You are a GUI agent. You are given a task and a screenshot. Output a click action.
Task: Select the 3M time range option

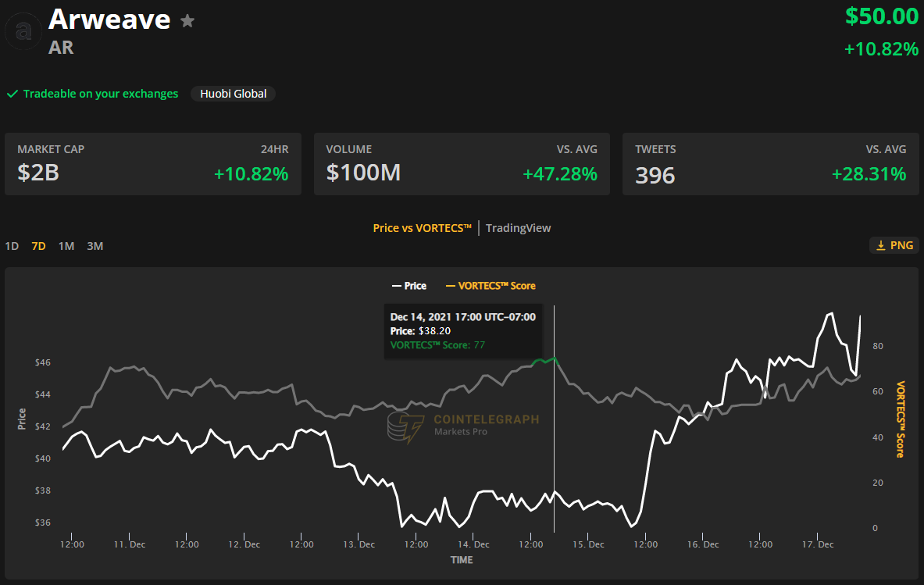point(95,245)
